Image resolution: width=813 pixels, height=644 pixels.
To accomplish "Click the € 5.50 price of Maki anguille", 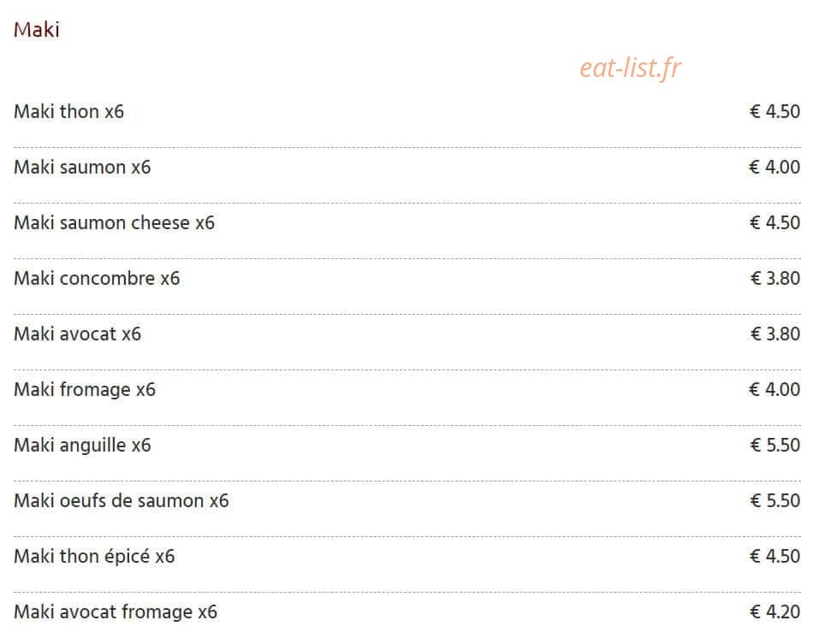I will (775, 445).
